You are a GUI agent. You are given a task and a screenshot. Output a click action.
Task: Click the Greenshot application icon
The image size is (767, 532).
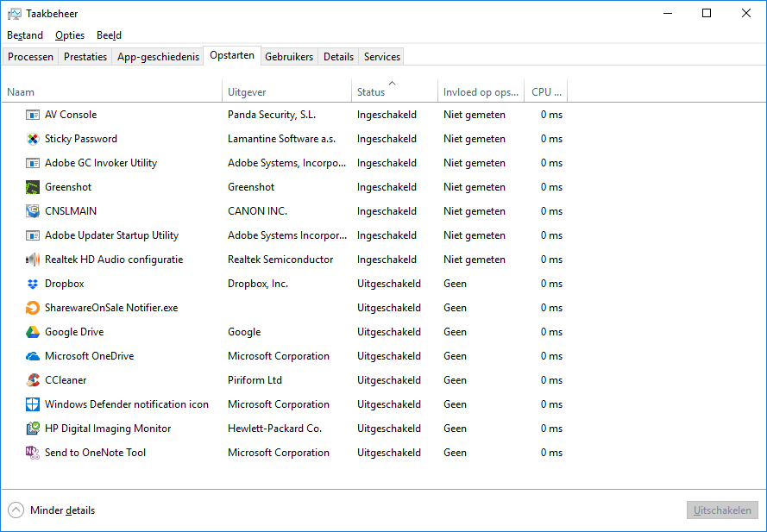click(33, 187)
